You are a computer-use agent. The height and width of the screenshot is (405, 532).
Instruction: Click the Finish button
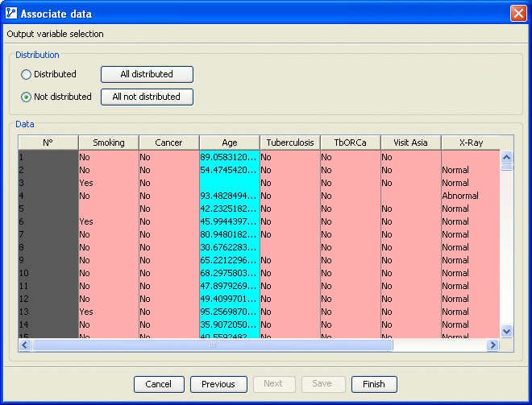(x=374, y=384)
